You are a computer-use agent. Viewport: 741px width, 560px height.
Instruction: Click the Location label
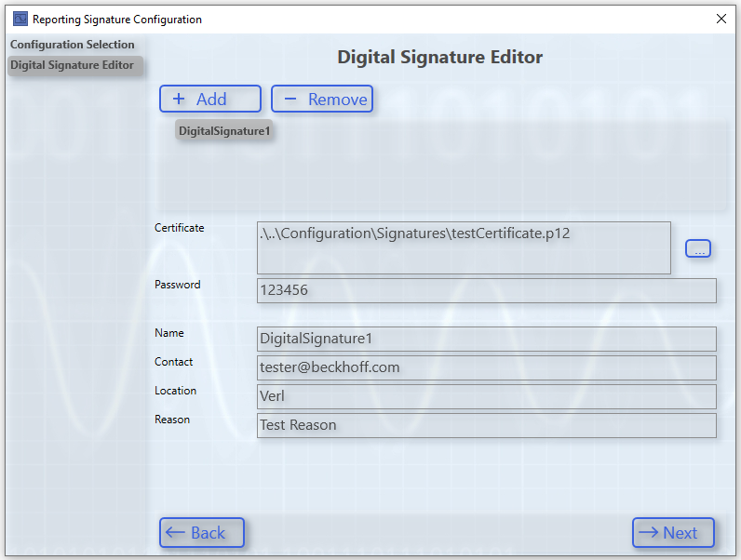[175, 391]
